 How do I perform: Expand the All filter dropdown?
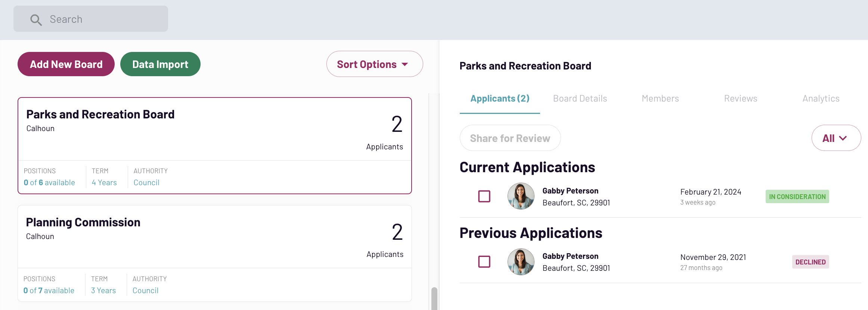[x=836, y=138]
